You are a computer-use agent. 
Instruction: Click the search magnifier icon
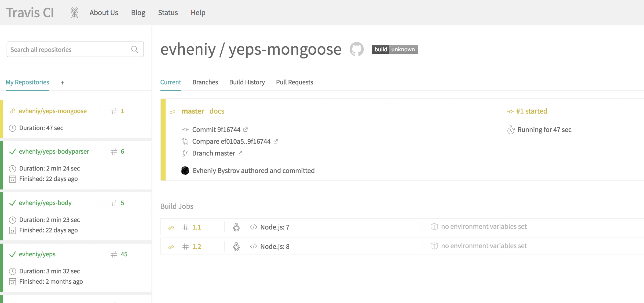[x=135, y=49]
